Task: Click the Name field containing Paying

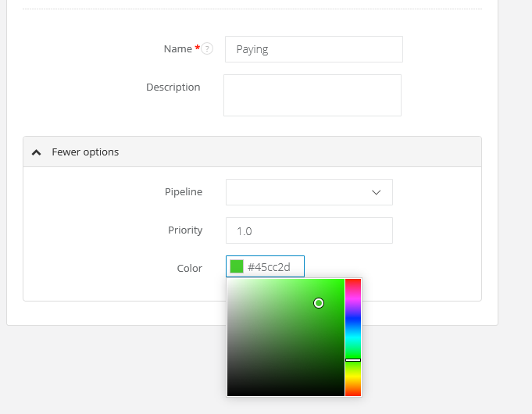Action: click(313, 49)
